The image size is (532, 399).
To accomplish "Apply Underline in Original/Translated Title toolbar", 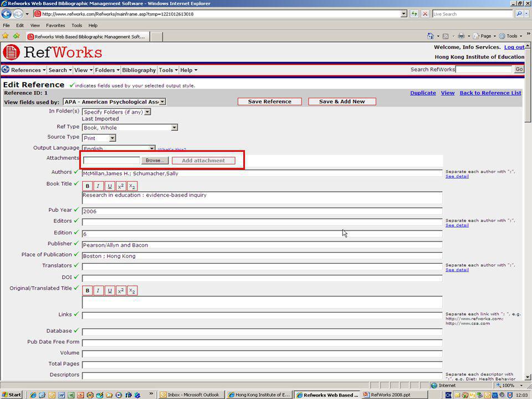I will pyautogui.click(x=110, y=291).
